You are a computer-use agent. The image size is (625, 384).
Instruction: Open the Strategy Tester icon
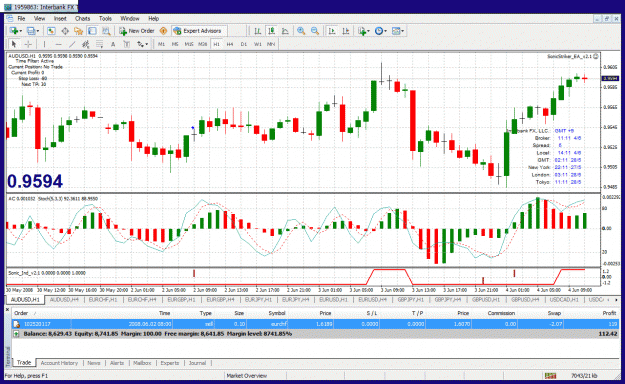[106, 31]
